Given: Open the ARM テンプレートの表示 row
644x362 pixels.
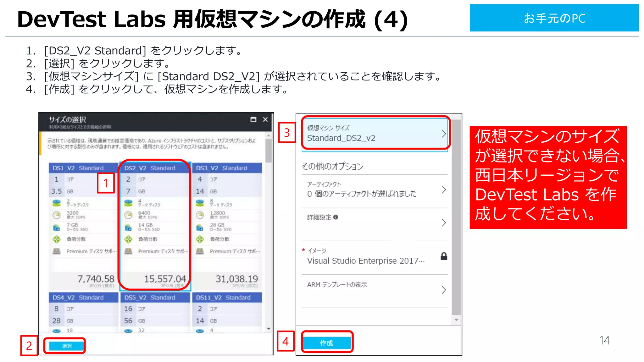Looking at the screenshot, I should click(x=375, y=289).
